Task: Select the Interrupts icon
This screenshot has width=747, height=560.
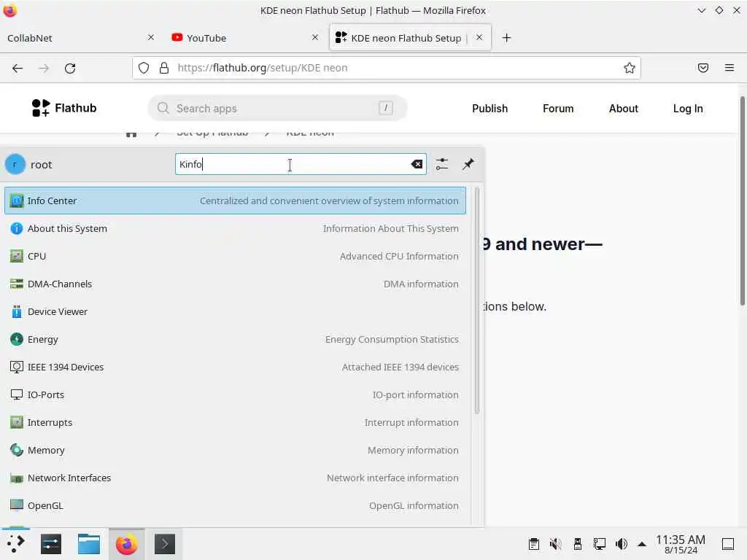Action: pyautogui.click(x=16, y=422)
